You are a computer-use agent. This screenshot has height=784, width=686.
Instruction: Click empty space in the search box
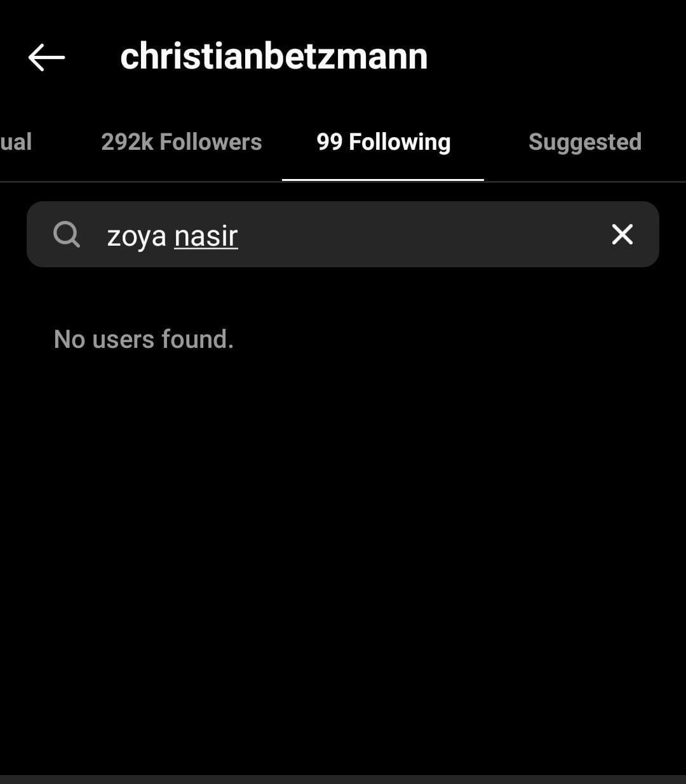coord(419,234)
